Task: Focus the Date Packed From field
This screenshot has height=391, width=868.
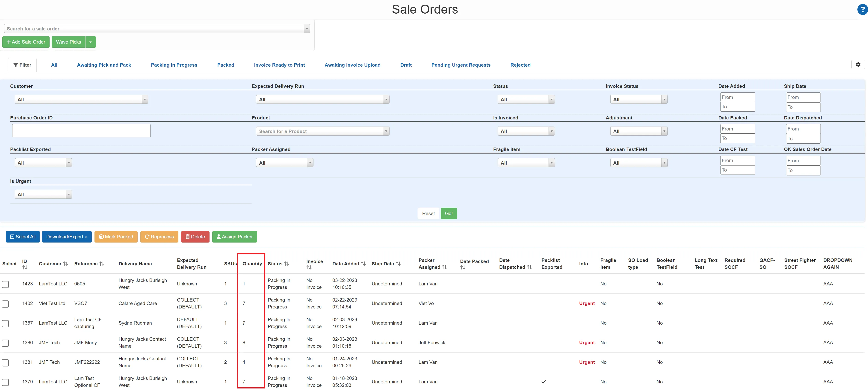Action: tap(737, 129)
